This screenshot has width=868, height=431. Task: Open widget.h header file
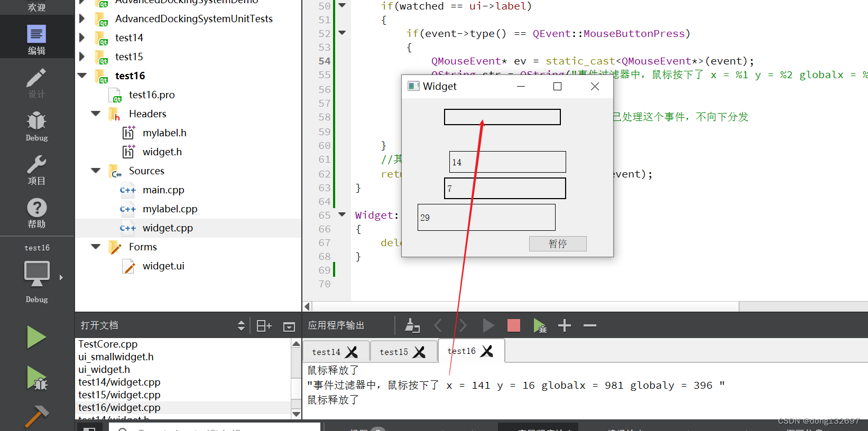pyautogui.click(x=162, y=152)
